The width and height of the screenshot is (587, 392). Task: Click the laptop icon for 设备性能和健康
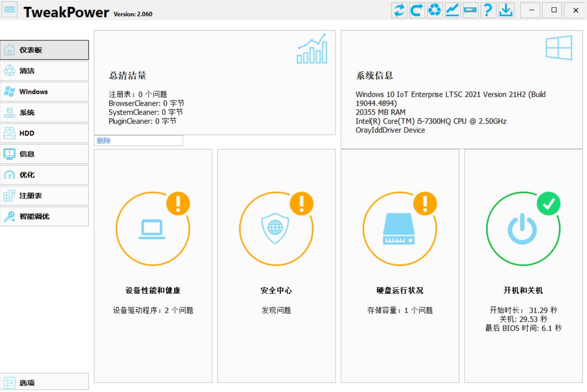152,229
